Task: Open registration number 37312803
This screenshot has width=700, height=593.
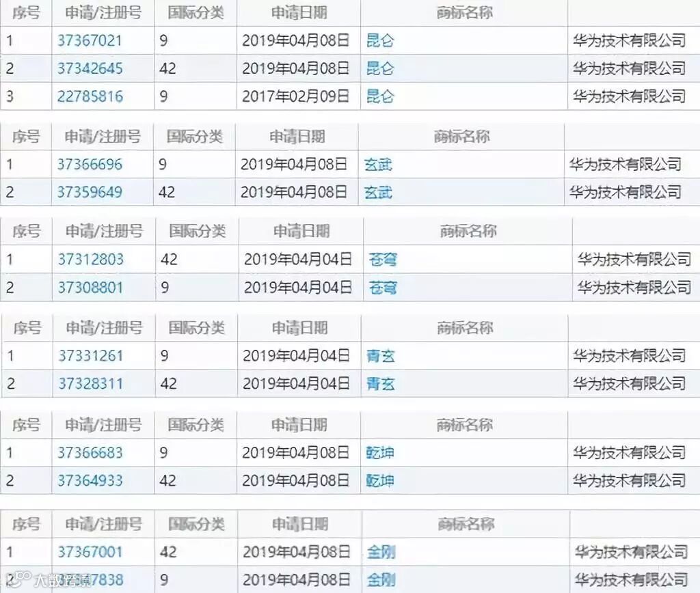Action: 91,259
